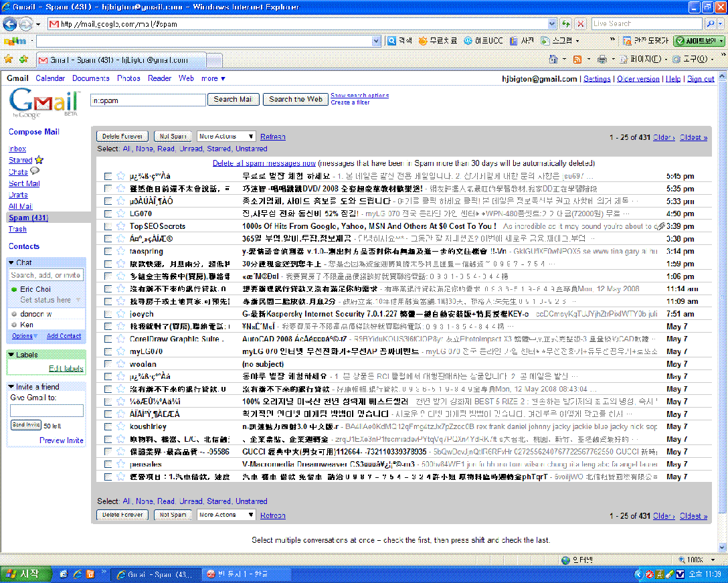Open Documents in top navigation
Viewport: 728px width, 583px height.
pos(91,78)
